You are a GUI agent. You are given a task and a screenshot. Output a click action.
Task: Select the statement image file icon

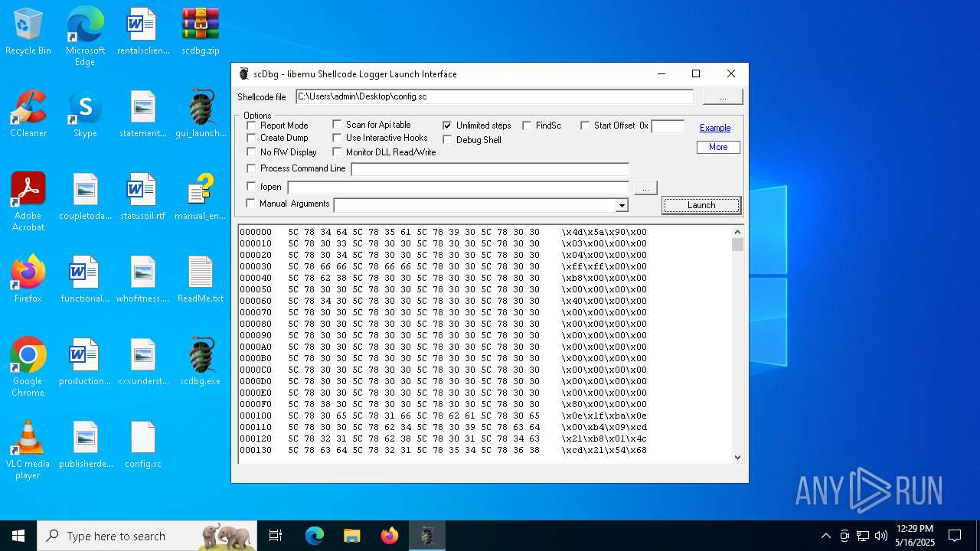tap(143, 114)
